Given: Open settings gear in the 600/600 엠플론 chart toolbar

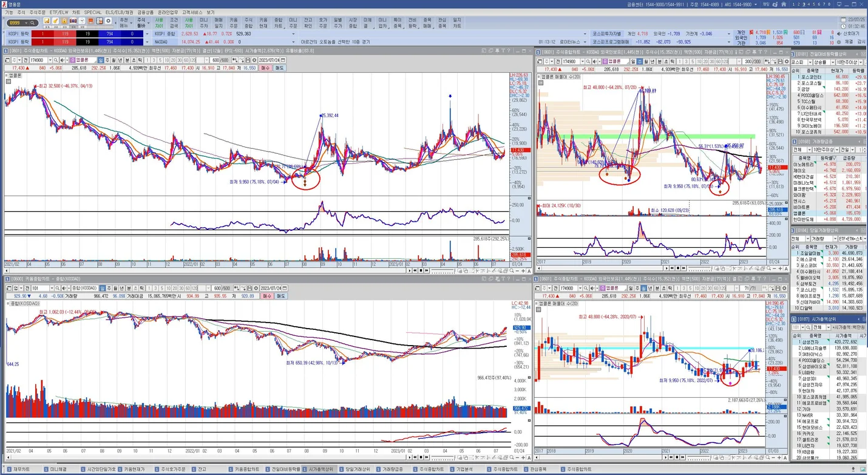Looking at the screenshot, I should pyautogui.click(x=254, y=60).
